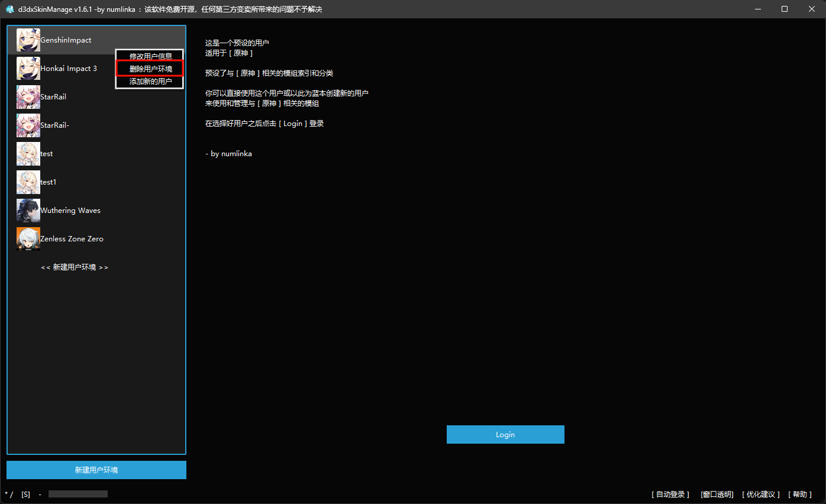The image size is (826, 504).
Task: Click the StarRail user avatar
Action: point(28,97)
